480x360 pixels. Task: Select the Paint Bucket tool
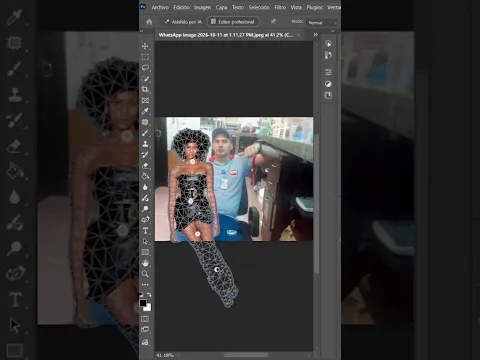[x=145, y=176]
